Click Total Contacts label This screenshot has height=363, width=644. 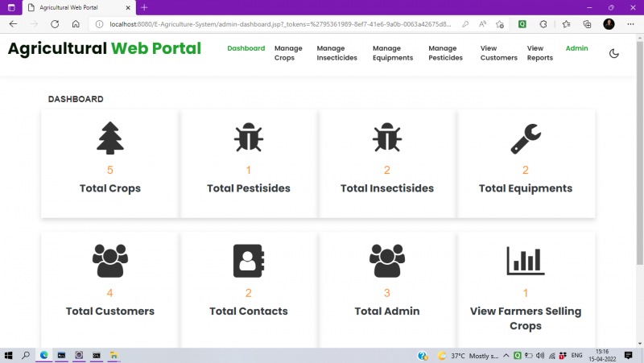click(x=249, y=311)
